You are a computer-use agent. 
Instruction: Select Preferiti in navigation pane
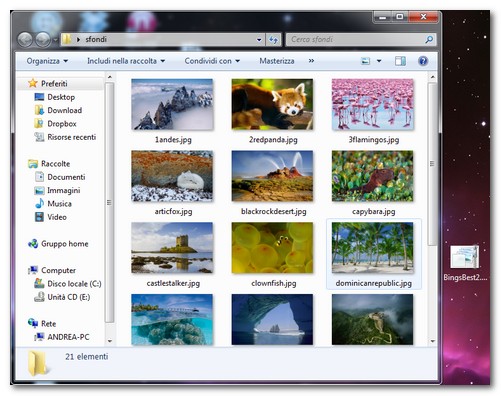tap(54, 84)
